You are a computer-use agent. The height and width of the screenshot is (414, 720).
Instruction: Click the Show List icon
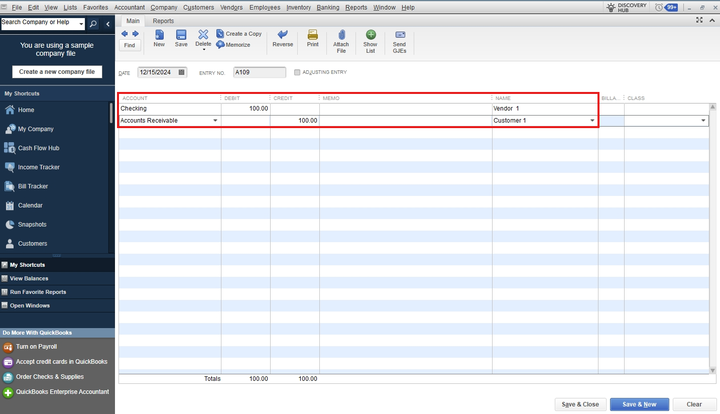point(370,35)
